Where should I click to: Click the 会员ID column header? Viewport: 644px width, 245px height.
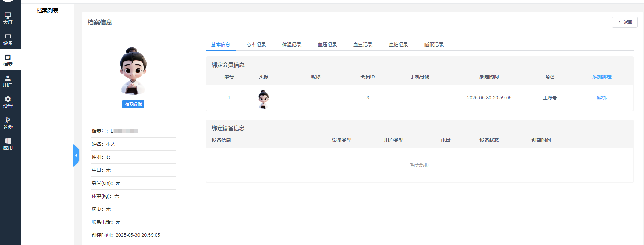(x=368, y=77)
